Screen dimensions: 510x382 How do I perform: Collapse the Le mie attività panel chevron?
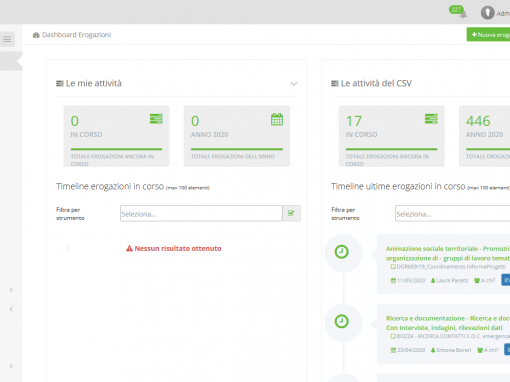(293, 83)
